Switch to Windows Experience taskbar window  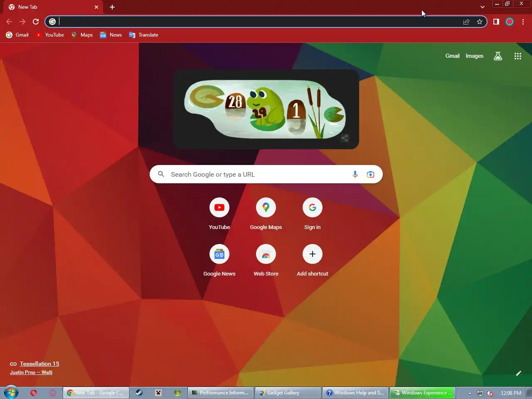pyautogui.click(x=422, y=393)
